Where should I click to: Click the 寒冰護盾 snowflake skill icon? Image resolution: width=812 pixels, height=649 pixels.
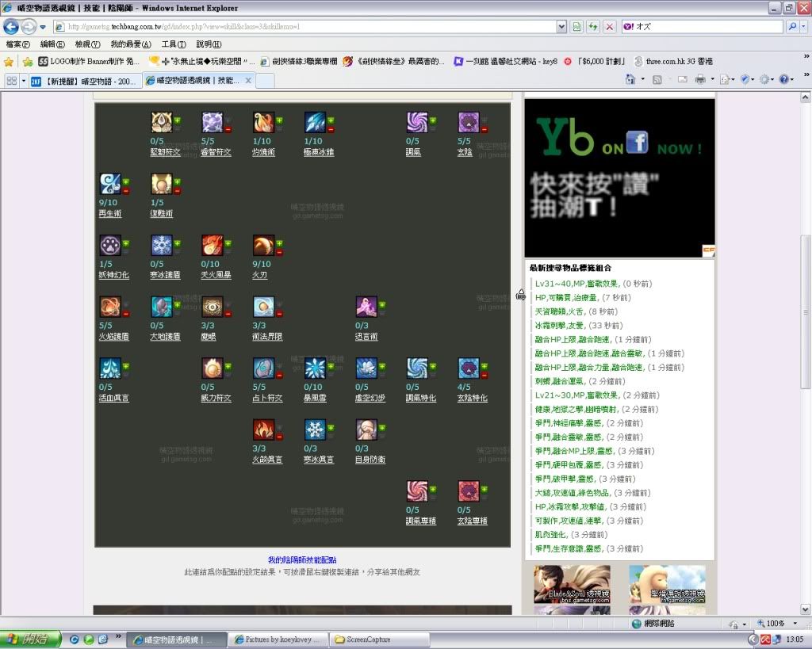pyautogui.click(x=161, y=245)
